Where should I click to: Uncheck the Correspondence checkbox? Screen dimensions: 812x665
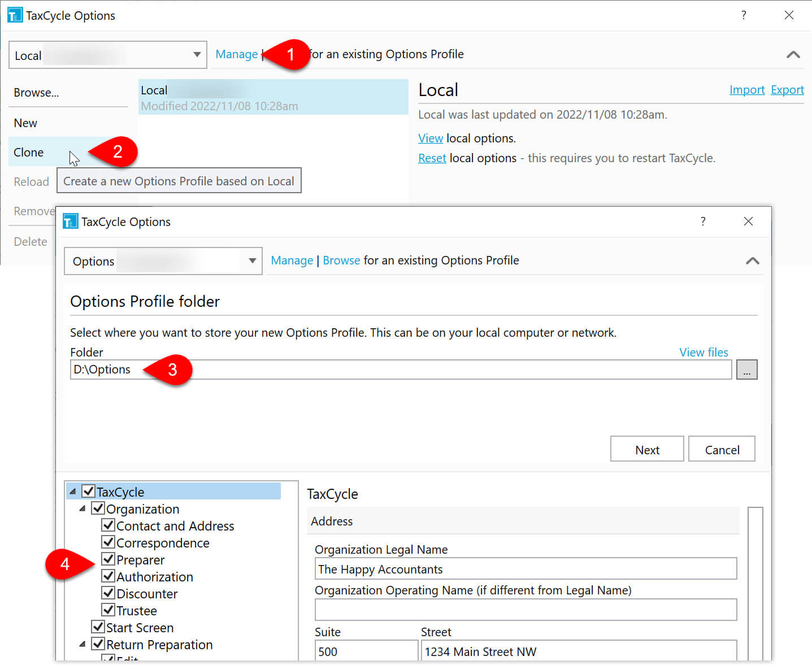(108, 542)
